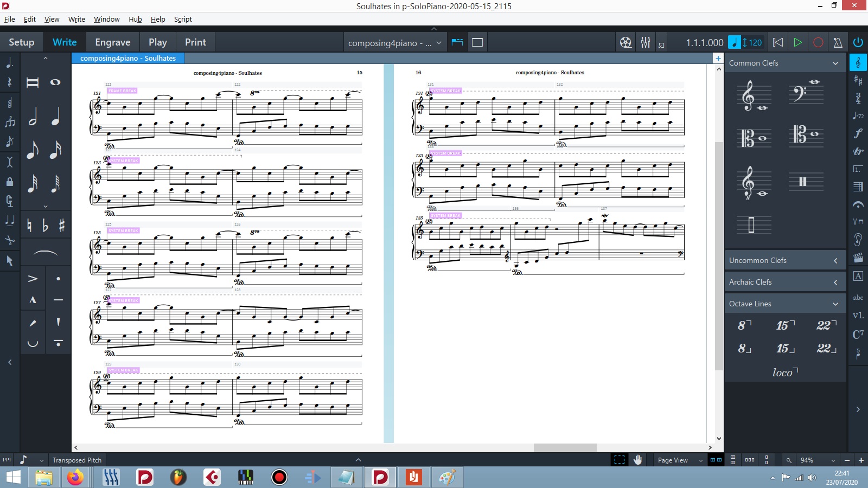
Task: Toggle fixed tempo mode note button
Action: (x=734, y=42)
